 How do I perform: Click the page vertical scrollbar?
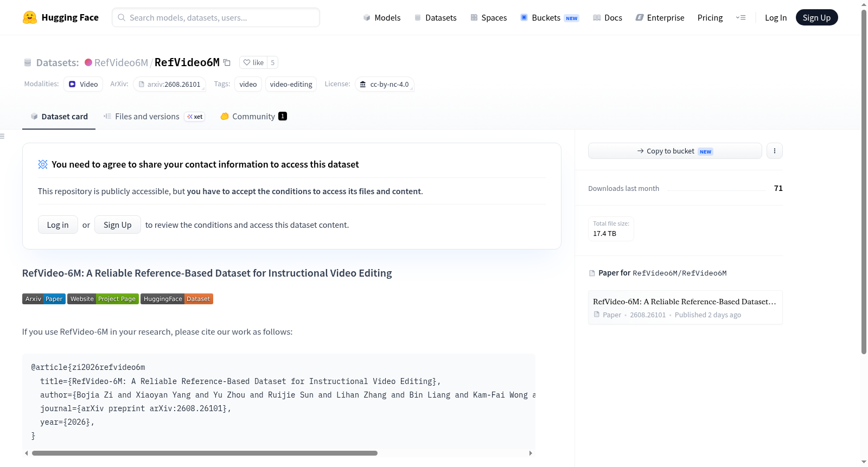coord(864,182)
